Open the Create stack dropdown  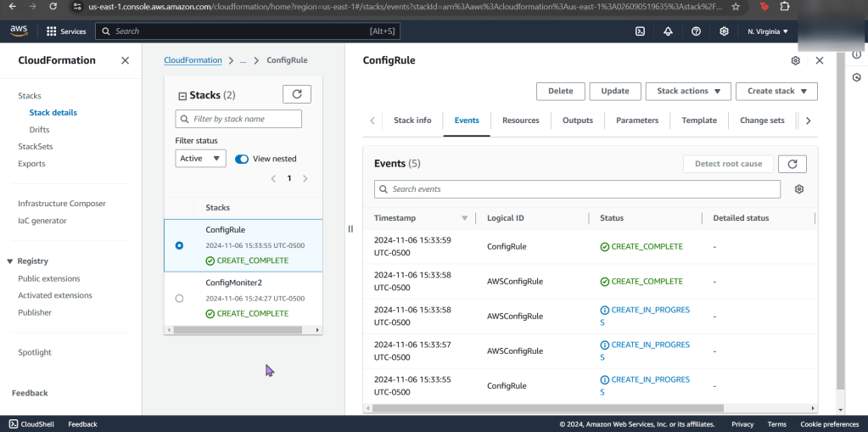pos(776,91)
